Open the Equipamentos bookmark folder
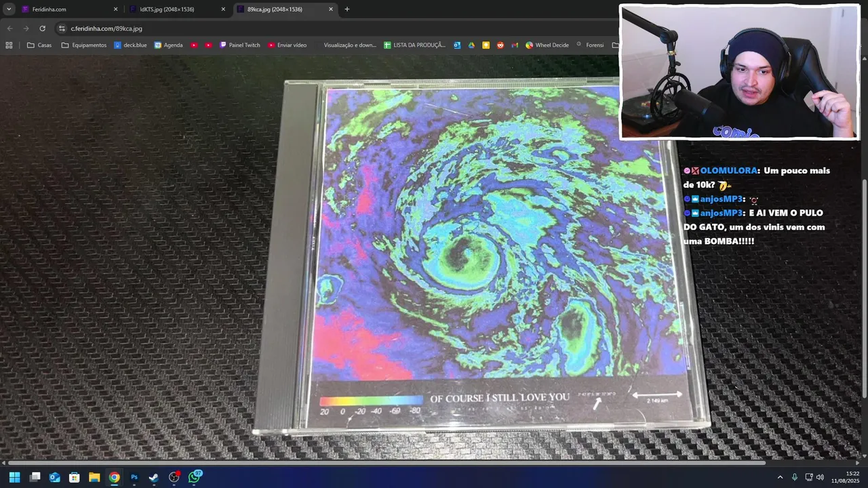Screen dimensions: 868x488 click(84, 45)
